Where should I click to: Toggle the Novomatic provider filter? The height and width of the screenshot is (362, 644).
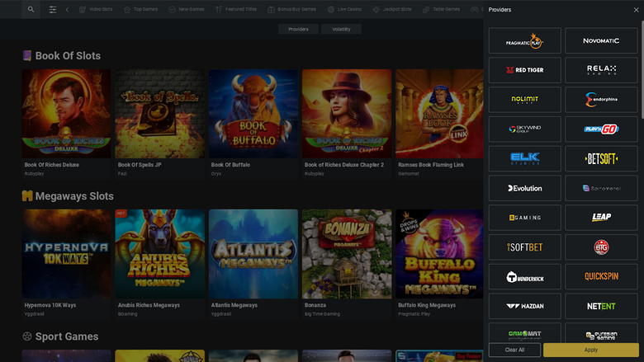[x=600, y=40]
